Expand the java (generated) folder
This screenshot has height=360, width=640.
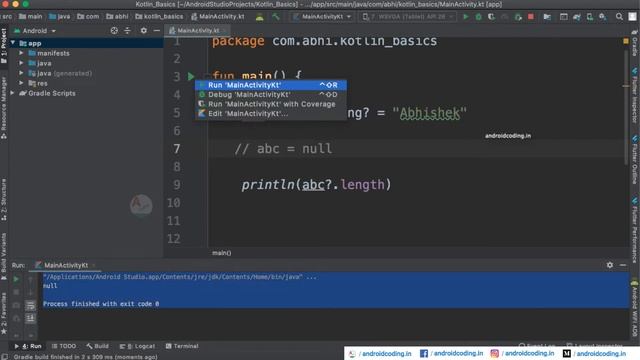pos(21,73)
